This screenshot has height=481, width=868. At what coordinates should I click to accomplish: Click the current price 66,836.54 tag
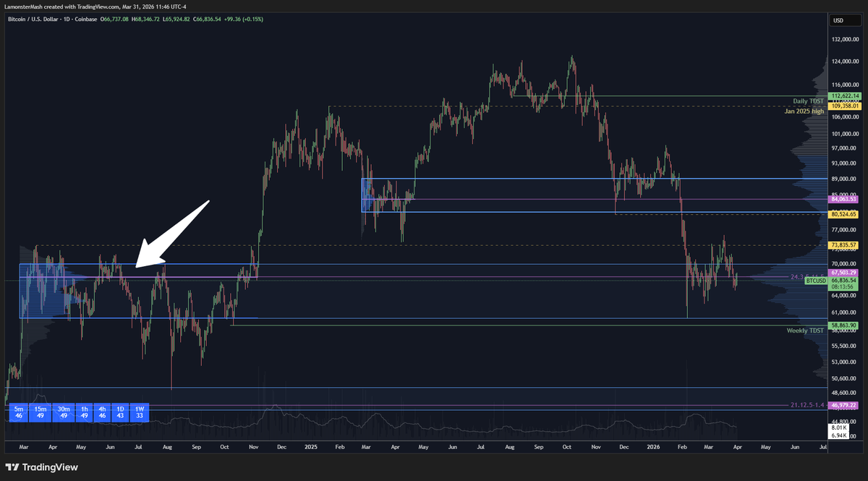click(843, 280)
